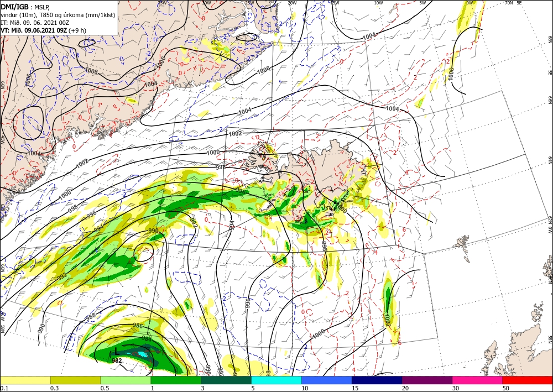This screenshot has width=553, height=392.
Task: Select the red 50+ legend color band
Action: point(528,380)
